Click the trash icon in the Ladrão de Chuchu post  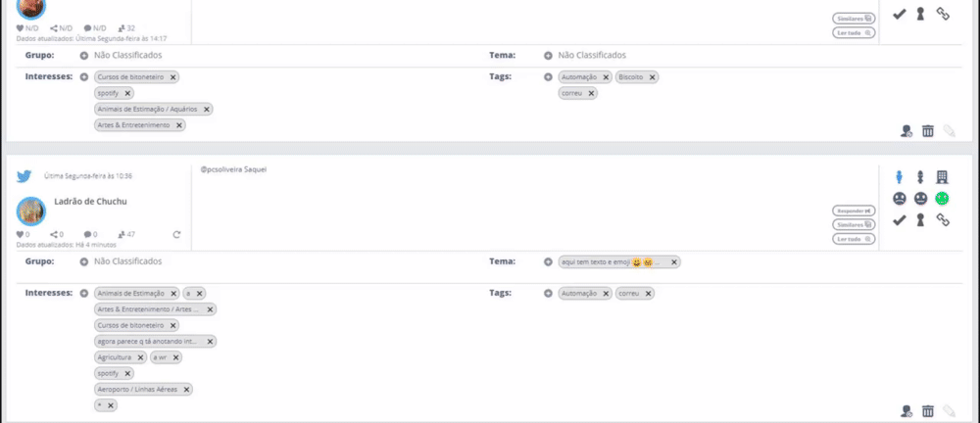927,412
